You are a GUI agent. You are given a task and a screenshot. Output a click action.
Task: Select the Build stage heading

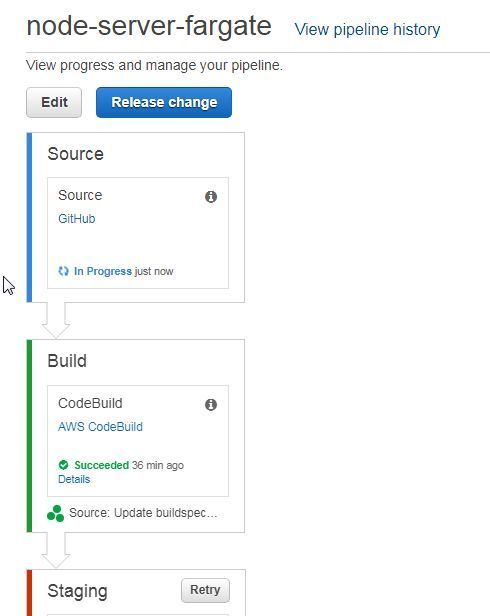coord(67,361)
